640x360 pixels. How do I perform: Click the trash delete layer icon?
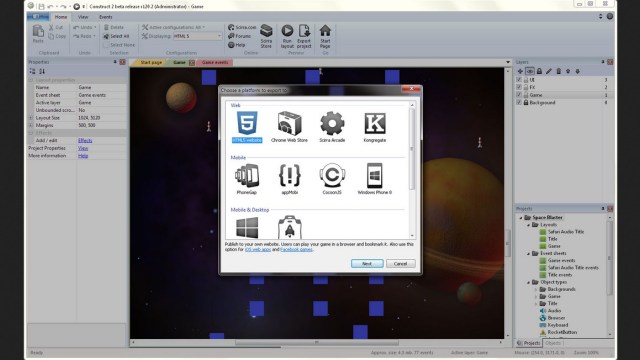click(x=558, y=71)
